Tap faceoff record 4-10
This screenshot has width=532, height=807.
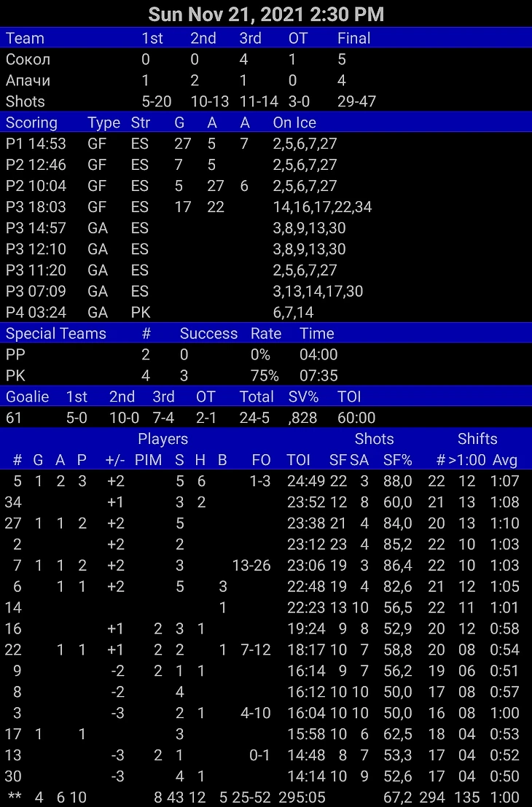[256, 714]
